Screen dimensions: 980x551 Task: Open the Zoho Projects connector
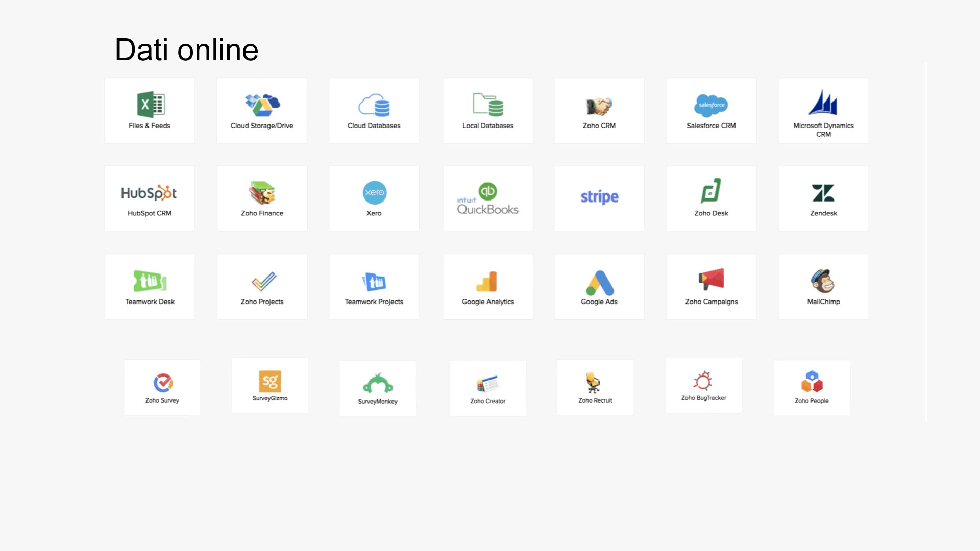(x=262, y=287)
